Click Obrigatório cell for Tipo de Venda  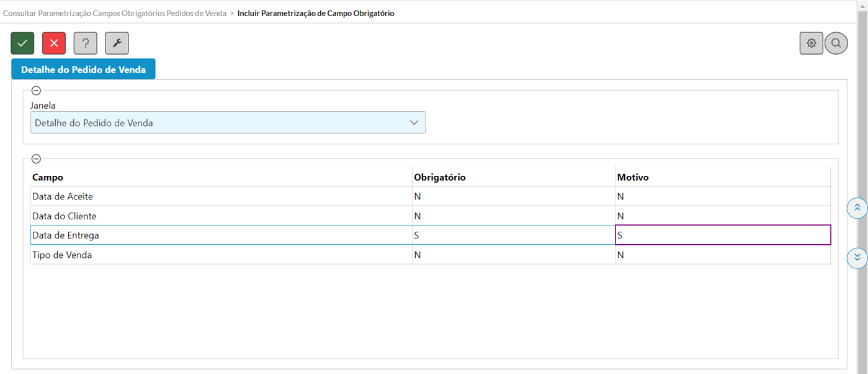point(514,255)
